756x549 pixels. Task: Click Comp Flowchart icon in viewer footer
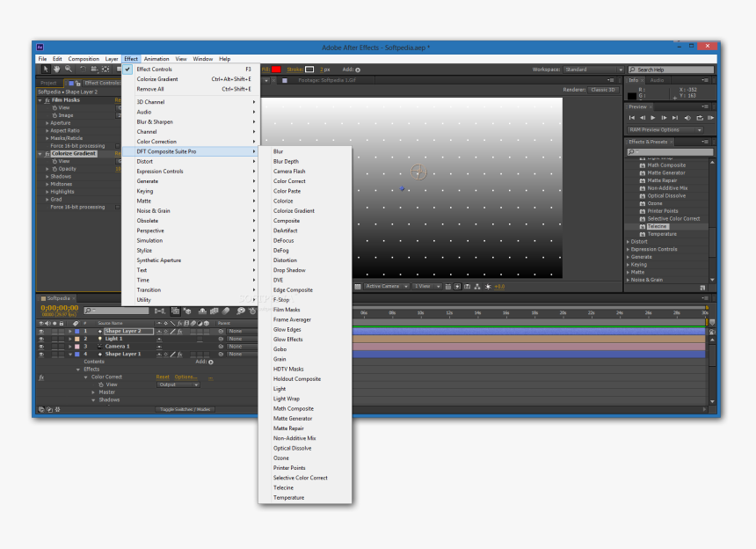[477, 287]
